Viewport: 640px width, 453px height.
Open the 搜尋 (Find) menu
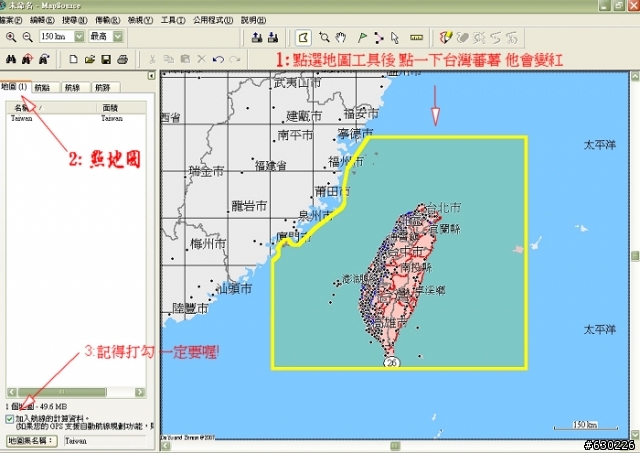[75, 20]
